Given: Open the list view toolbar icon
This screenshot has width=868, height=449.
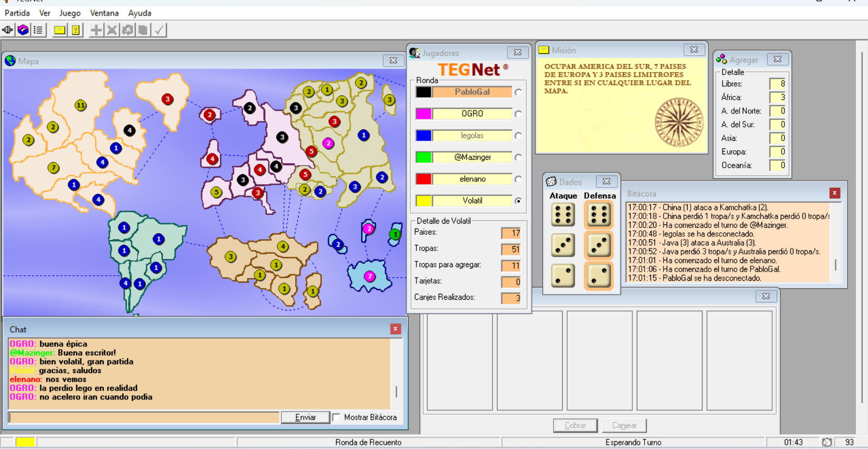Looking at the screenshot, I should coord(38,30).
